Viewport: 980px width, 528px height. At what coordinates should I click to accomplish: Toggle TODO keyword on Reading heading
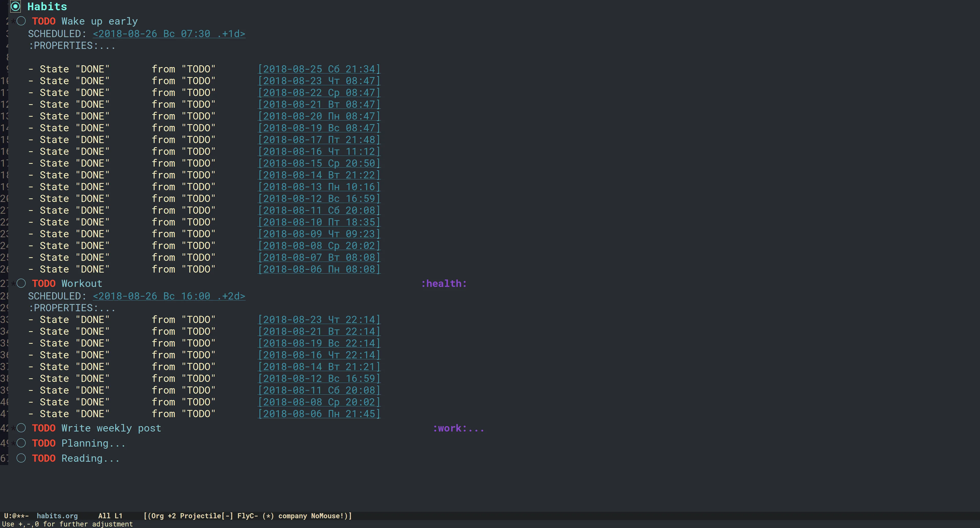pyautogui.click(x=44, y=459)
